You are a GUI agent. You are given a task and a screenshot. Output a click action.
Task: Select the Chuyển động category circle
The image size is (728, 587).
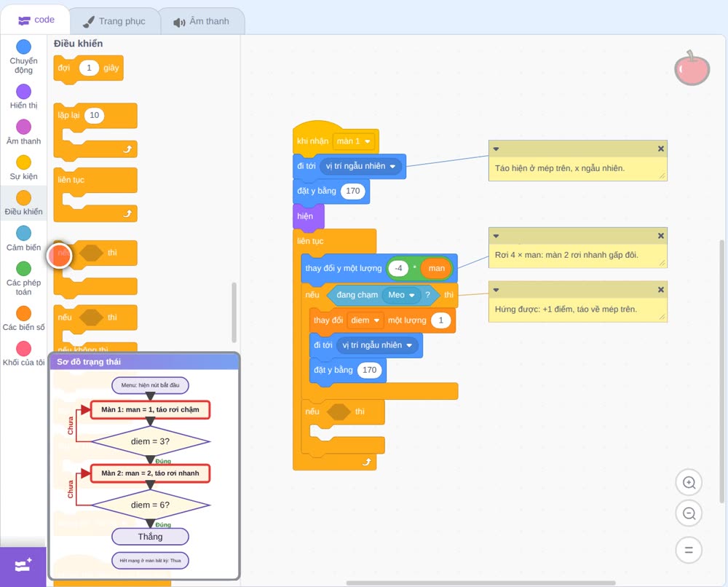(x=24, y=47)
